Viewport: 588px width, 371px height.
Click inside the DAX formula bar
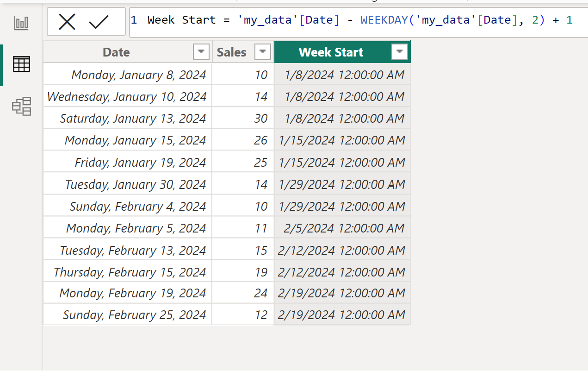point(359,22)
